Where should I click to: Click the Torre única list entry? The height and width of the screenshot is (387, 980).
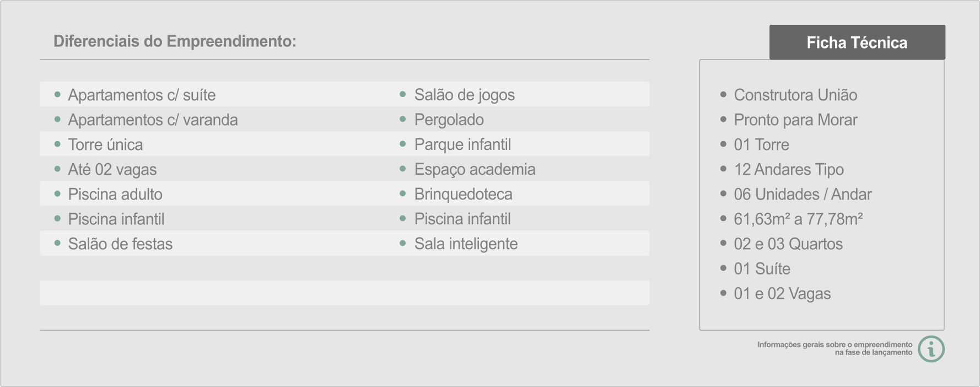tap(105, 144)
